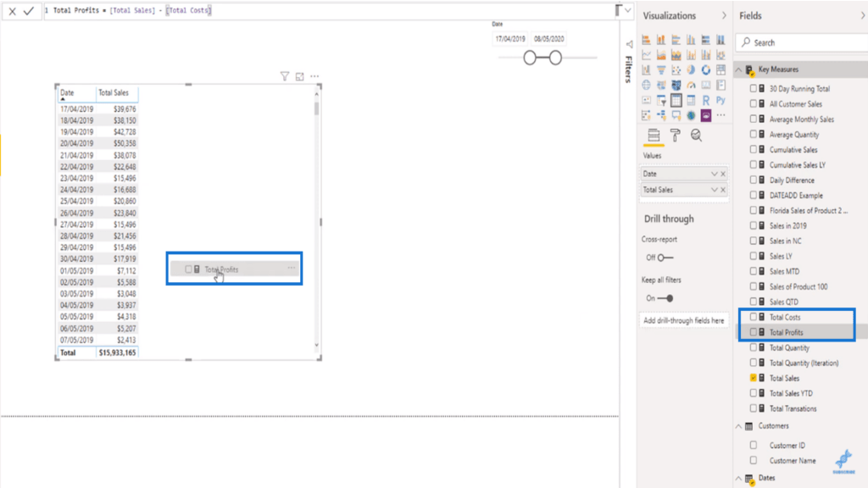The height and width of the screenshot is (488, 868).
Task: Click the Fields search box
Action: pos(802,42)
